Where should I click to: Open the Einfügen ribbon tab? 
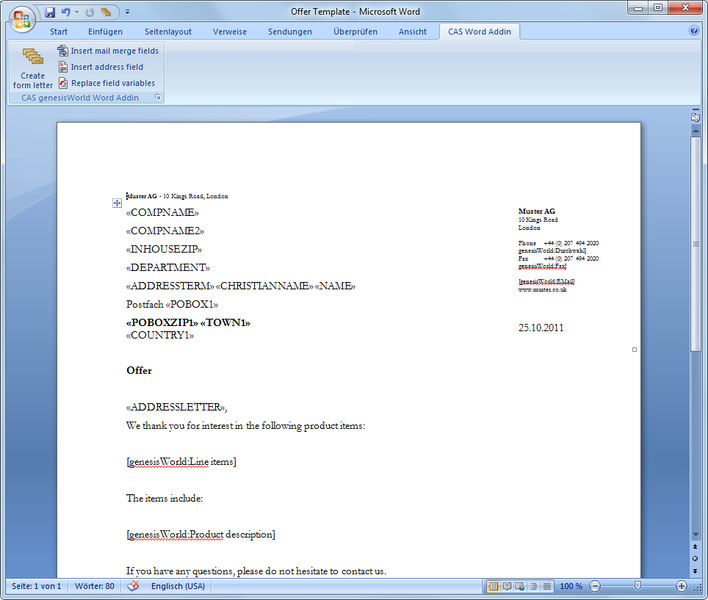click(x=105, y=32)
